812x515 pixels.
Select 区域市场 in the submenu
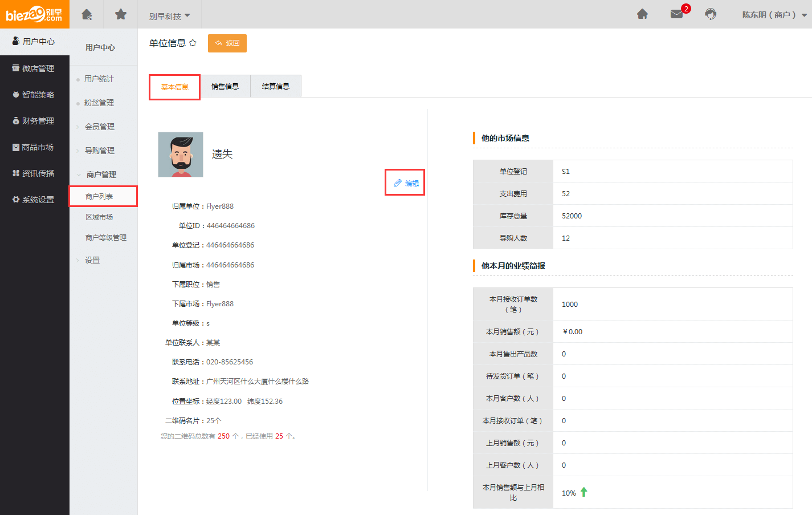tap(99, 217)
